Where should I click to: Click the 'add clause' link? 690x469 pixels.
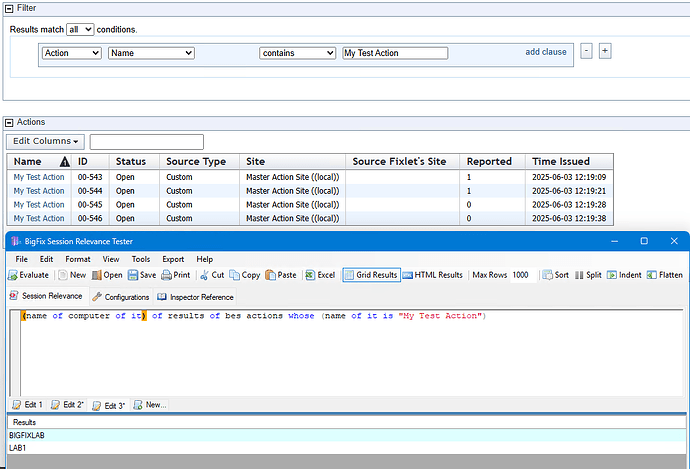tap(545, 52)
